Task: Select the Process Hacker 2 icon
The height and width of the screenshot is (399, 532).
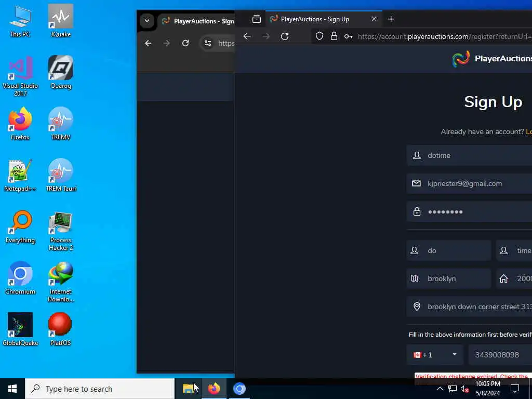Action: [x=60, y=231]
